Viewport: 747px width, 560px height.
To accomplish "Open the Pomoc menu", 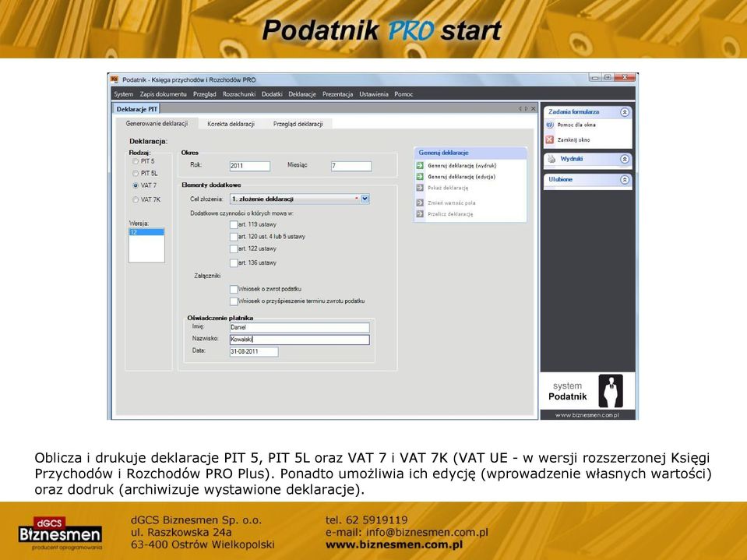I will pyautogui.click(x=403, y=94).
